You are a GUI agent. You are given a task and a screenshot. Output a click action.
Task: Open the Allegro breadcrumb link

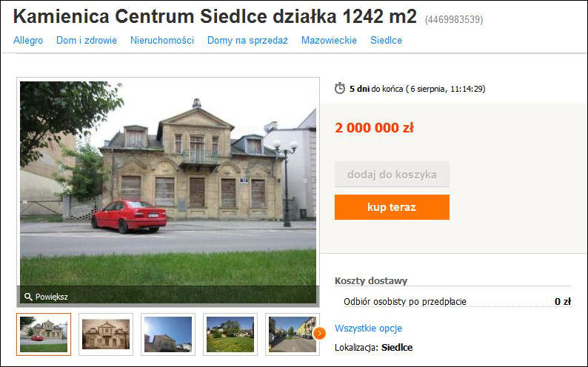click(28, 40)
